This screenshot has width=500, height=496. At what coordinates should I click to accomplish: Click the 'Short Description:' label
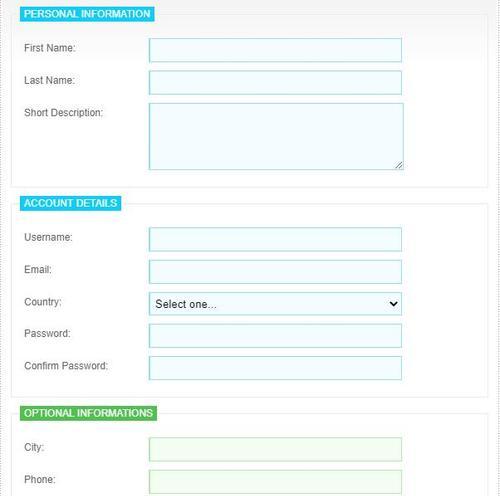64,113
